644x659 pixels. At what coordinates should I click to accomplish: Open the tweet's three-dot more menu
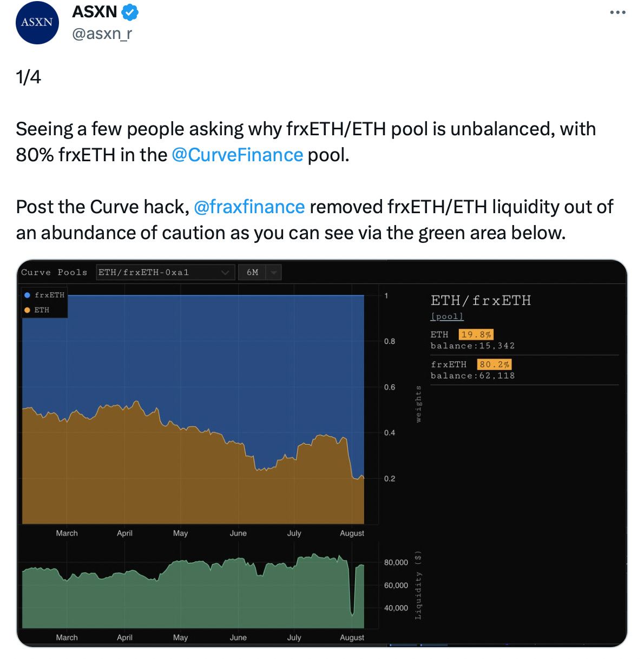point(617,12)
